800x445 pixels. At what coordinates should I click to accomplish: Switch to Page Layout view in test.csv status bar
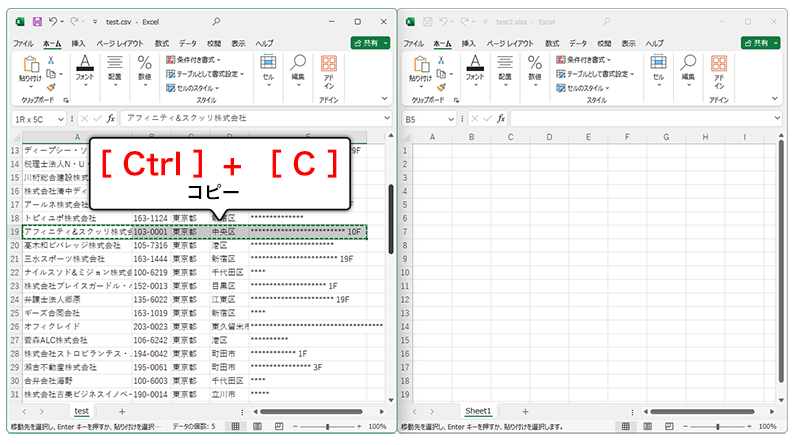(x=255, y=427)
